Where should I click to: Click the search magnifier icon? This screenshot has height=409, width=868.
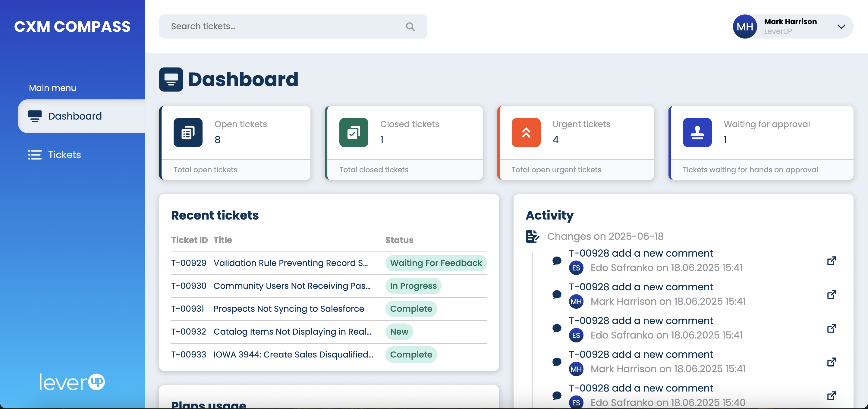tap(410, 27)
